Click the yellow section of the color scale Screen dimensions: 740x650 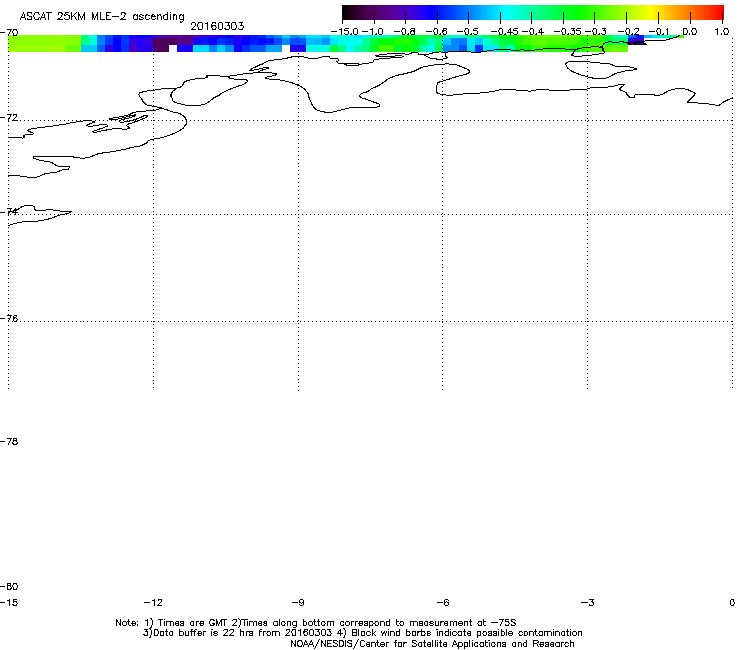point(654,12)
